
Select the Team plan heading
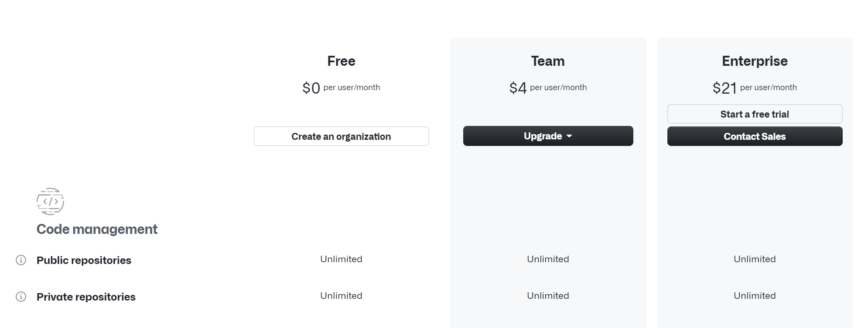click(x=548, y=61)
